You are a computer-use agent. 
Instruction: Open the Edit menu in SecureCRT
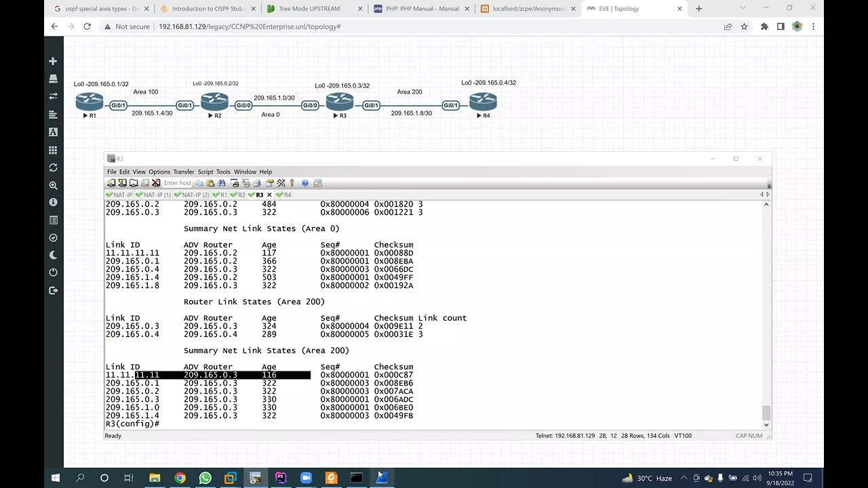click(x=124, y=172)
